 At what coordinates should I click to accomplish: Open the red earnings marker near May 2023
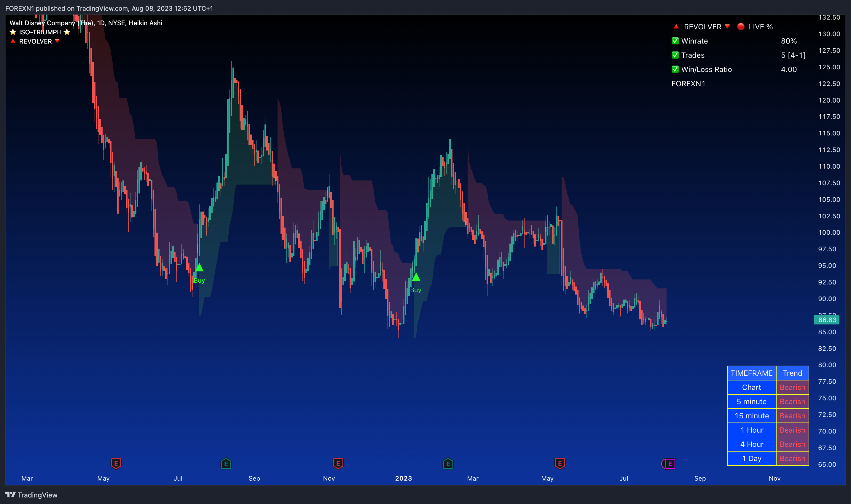coord(560,463)
